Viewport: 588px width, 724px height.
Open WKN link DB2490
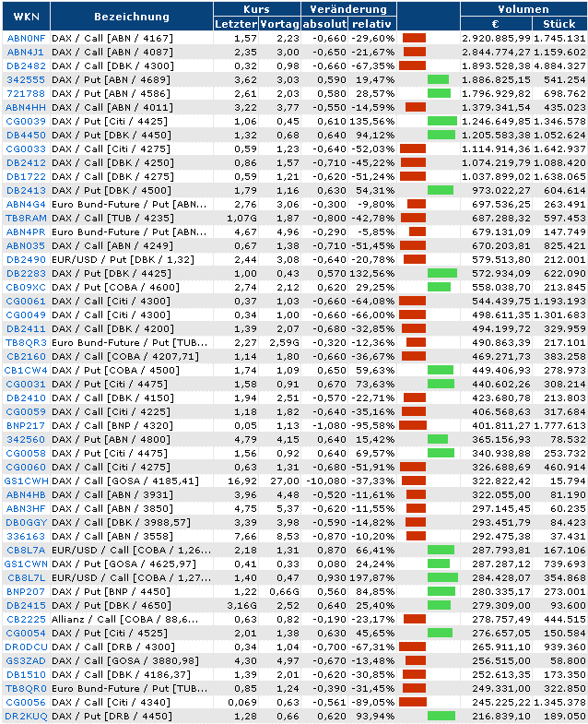[x=27, y=260]
